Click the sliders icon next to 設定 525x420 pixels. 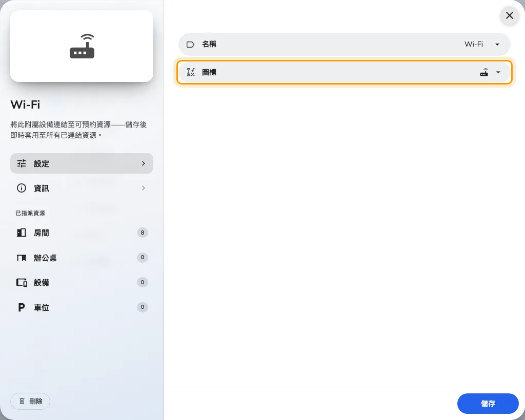point(22,163)
